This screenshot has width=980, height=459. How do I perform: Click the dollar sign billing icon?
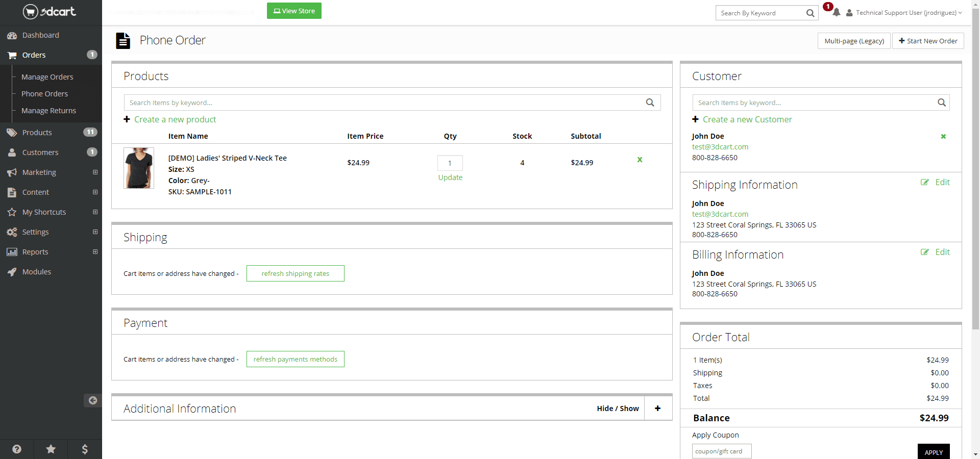[x=85, y=449]
